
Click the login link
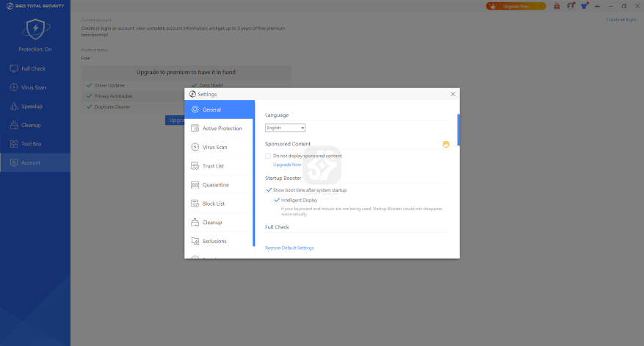(x=631, y=20)
